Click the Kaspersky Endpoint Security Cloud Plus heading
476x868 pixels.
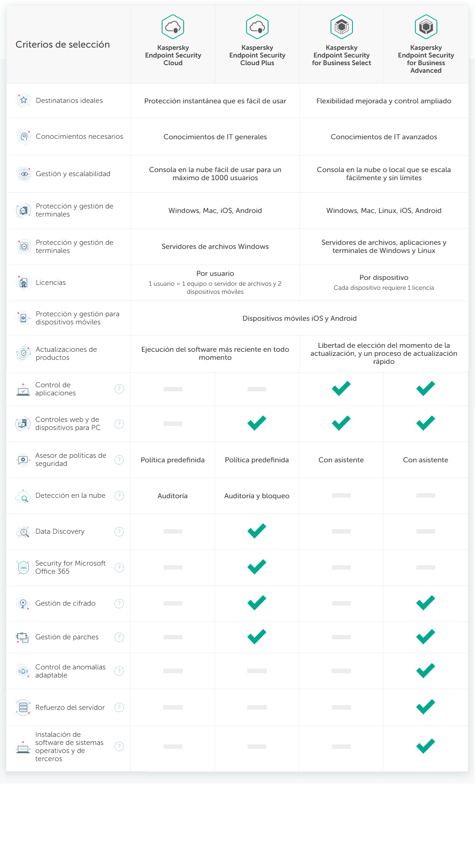[x=257, y=55]
